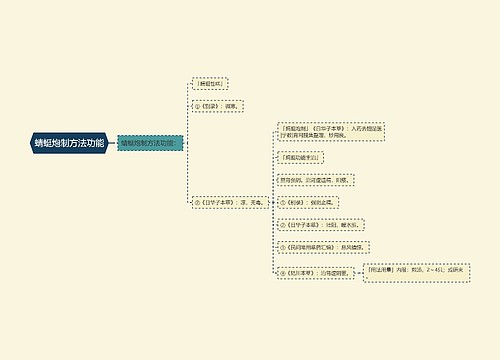Select the root node 蜻蜓炮制方法功能
This screenshot has height=360, width=500.
[69, 143]
